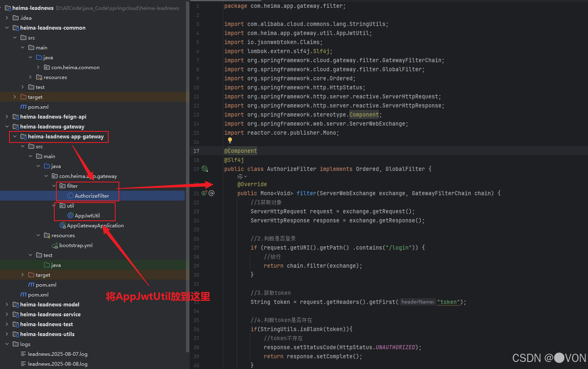Click the heima-leadnews root module icon
Viewport: 588px width, 369px height.
[x=8, y=8]
